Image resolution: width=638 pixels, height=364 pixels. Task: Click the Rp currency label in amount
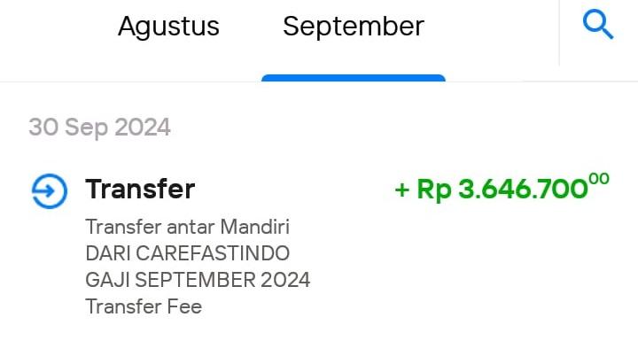(434, 190)
